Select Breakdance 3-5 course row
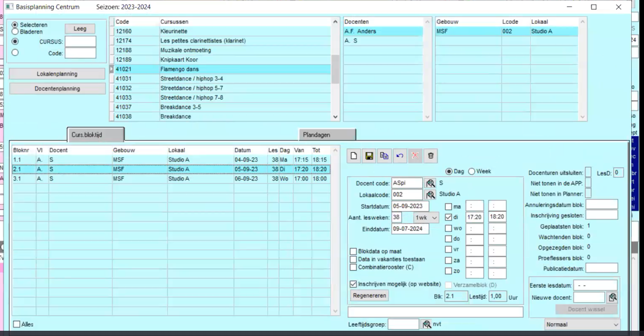 222,107
